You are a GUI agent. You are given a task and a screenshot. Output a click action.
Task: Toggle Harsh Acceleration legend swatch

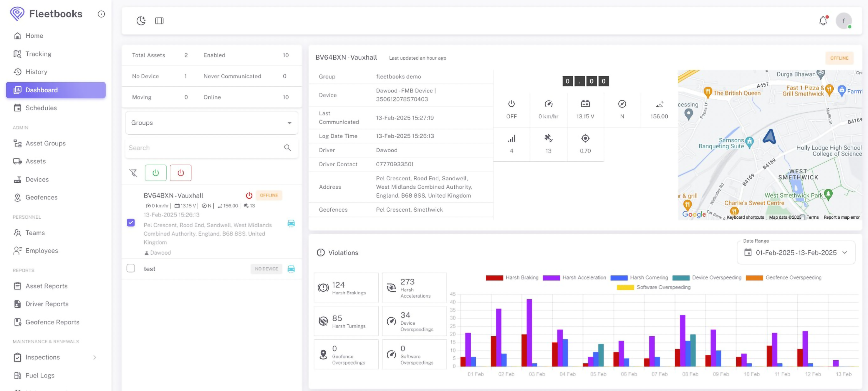pos(551,278)
